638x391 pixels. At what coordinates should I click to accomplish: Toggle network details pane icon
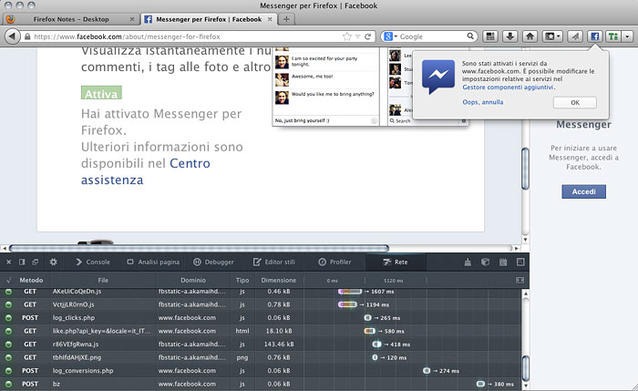point(520,280)
